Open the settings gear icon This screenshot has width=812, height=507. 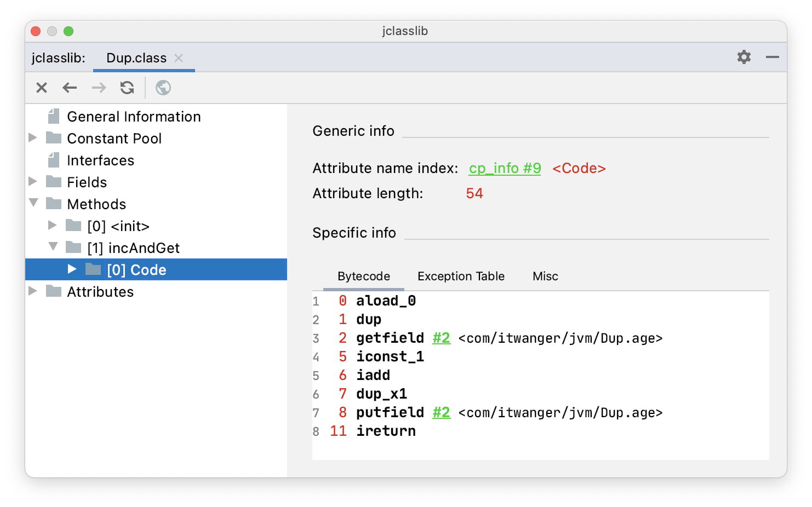744,57
